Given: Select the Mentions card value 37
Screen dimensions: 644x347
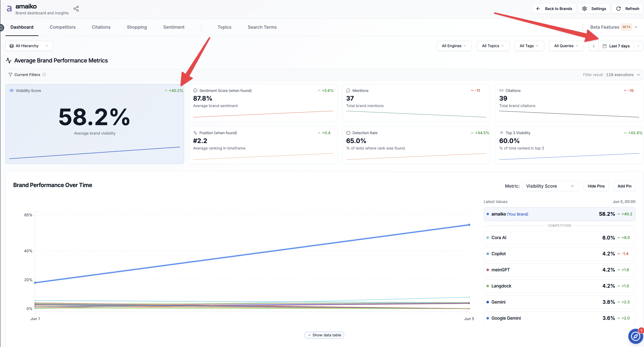Looking at the screenshot, I should point(350,98).
